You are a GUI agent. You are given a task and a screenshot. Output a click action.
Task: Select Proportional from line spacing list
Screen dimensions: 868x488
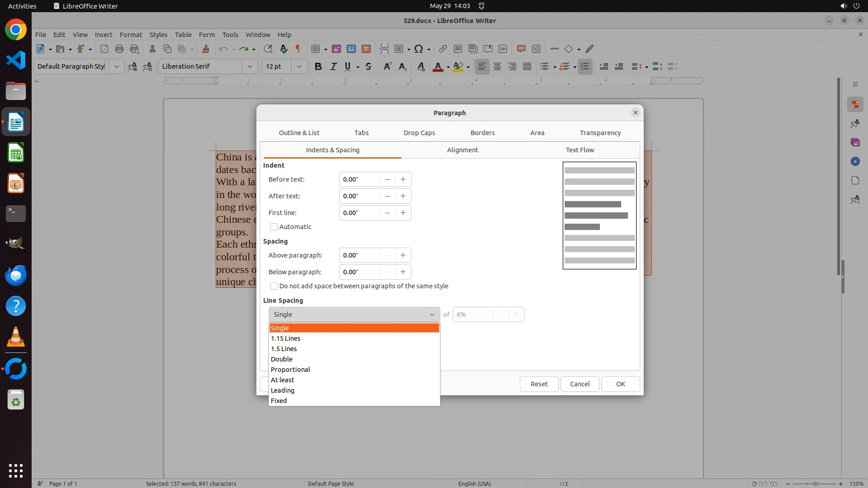tap(290, 370)
